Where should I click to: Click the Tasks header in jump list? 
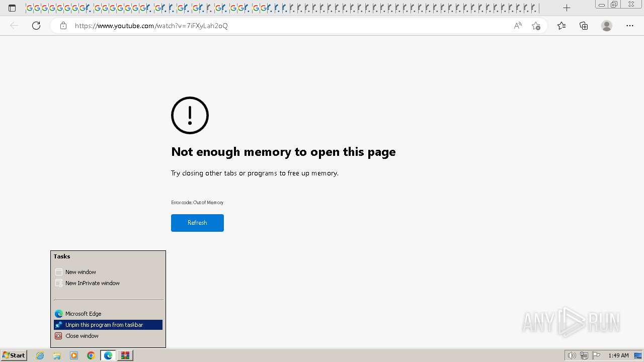[x=62, y=256]
